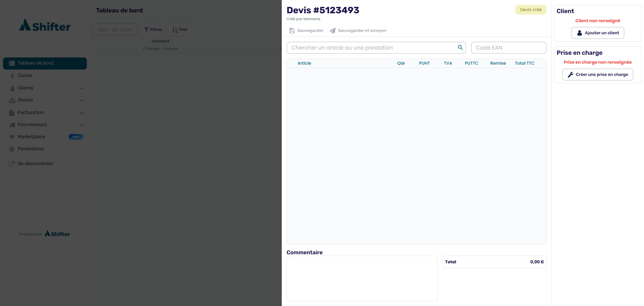Open the Clients menu item
The width and height of the screenshot is (644, 306).
tap(45, 88)
